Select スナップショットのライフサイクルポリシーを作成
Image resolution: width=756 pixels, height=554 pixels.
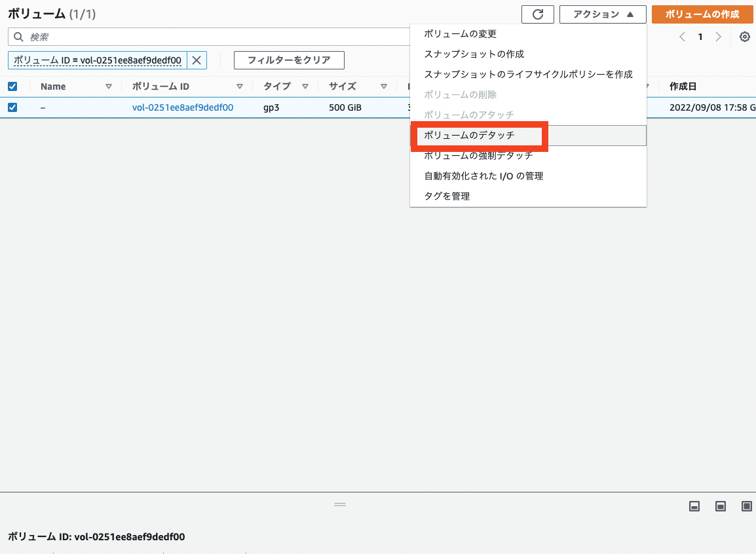click(x=528, y=74)
